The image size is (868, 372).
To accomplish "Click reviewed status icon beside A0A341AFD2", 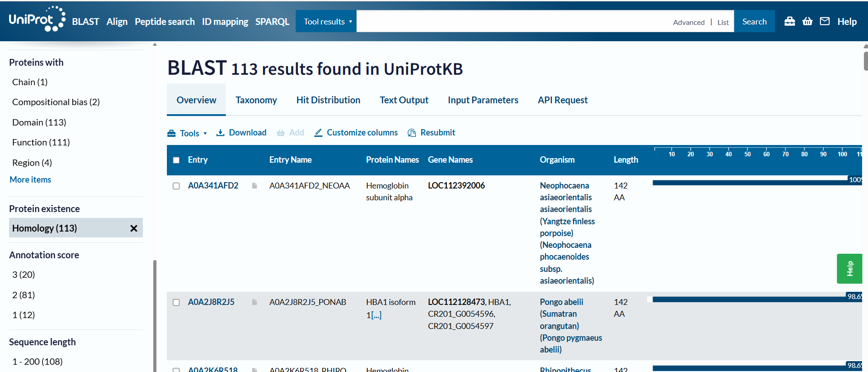I will coord(254,186).
